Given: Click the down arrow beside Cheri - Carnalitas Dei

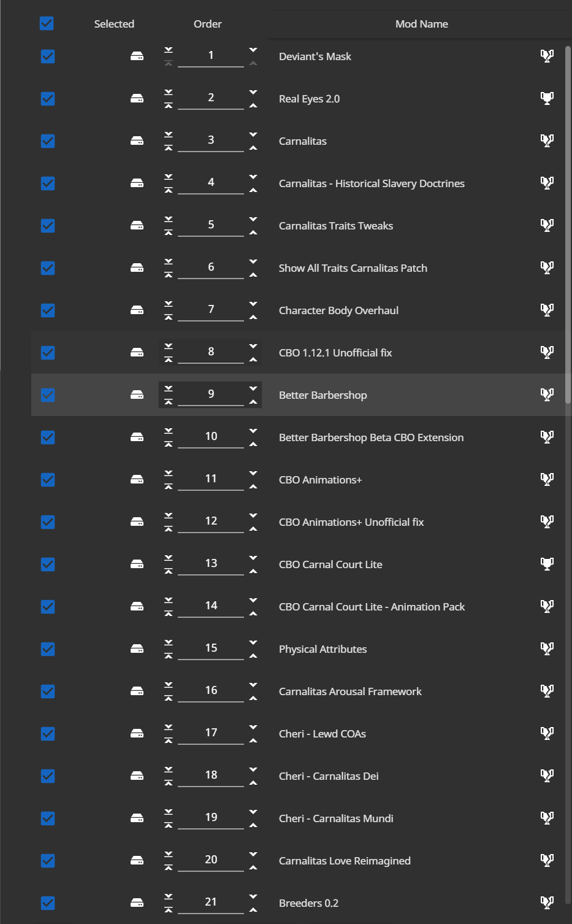Looking at the screenshot, I should (253, 769).
